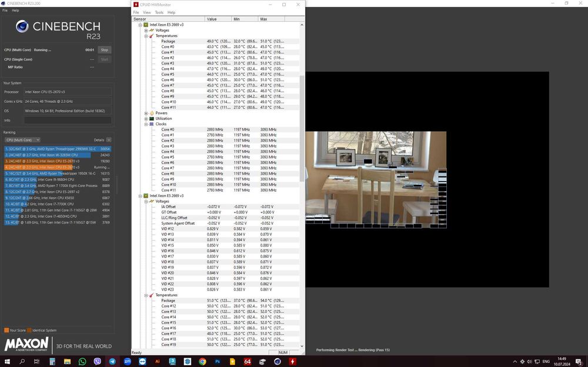
Task: Switch ENG input language indicator
Action: click(546, 362)
